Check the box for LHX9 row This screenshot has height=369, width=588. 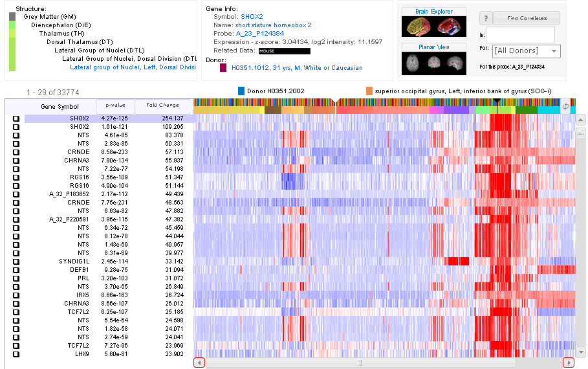click(16, 354)
